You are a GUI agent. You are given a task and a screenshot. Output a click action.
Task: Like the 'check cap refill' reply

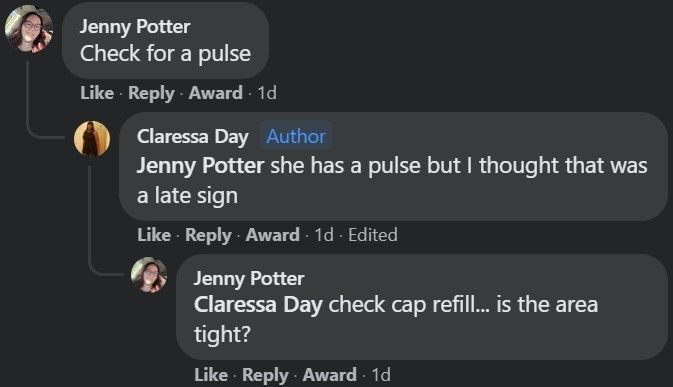point(211,375)
